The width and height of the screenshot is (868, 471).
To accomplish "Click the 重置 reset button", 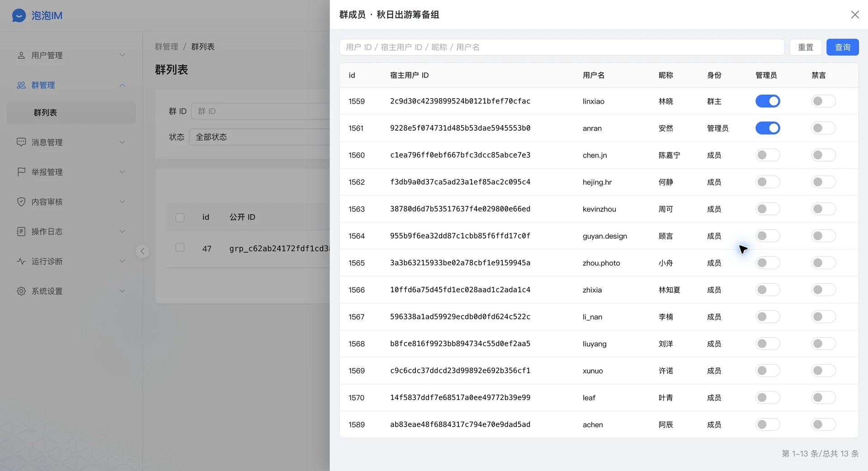I will point(805,47).
